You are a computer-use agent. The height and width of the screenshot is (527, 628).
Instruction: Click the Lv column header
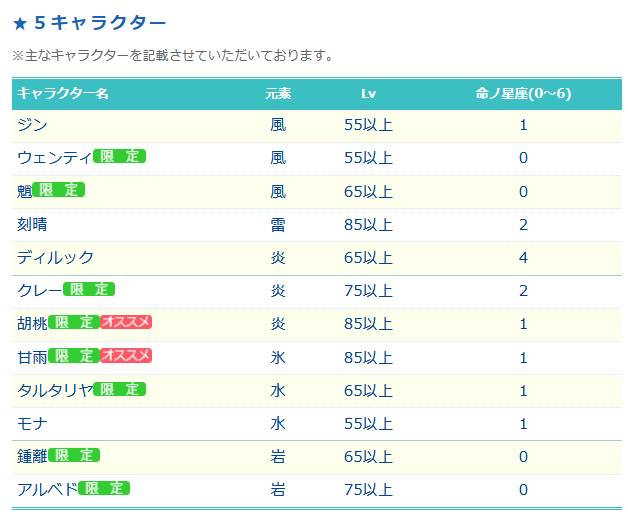coord(368,94)
